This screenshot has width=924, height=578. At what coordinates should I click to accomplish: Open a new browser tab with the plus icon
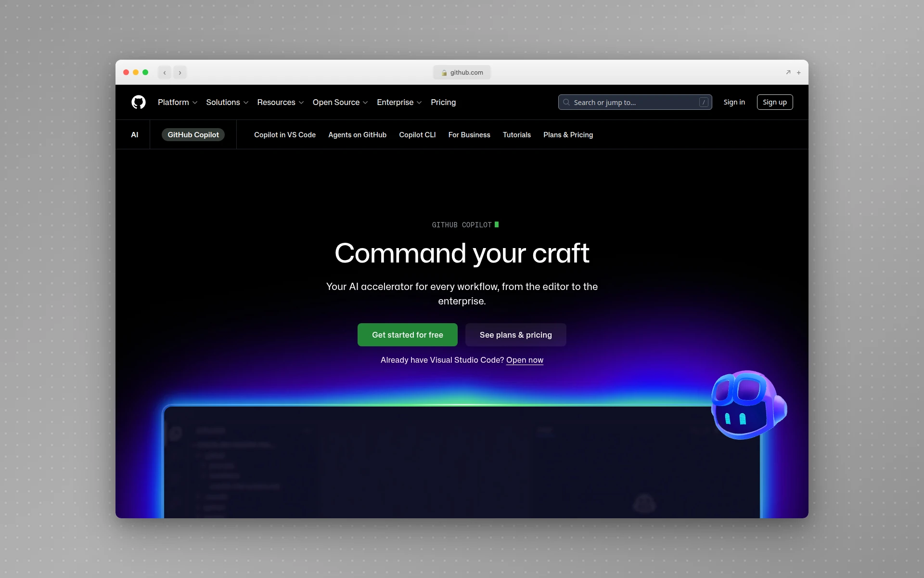798,72
